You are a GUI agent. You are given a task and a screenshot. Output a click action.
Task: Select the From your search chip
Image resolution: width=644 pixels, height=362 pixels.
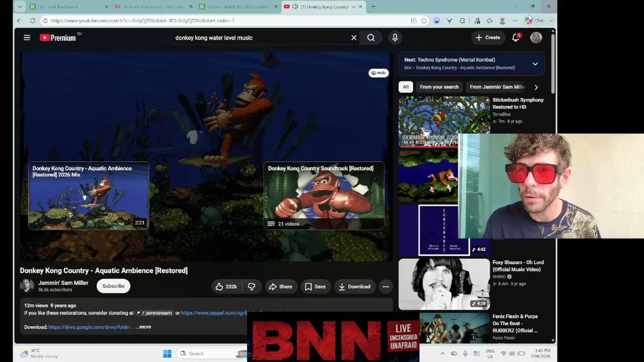tap(439, 87)
